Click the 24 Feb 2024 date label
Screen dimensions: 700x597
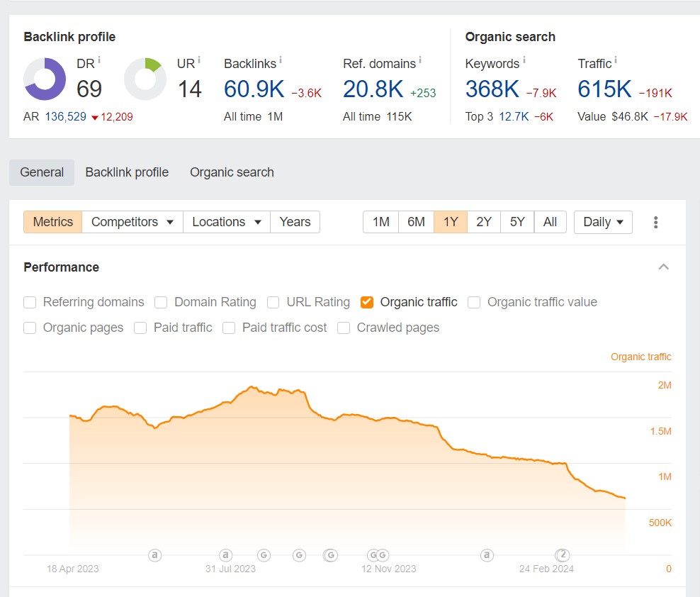point(546,569)
